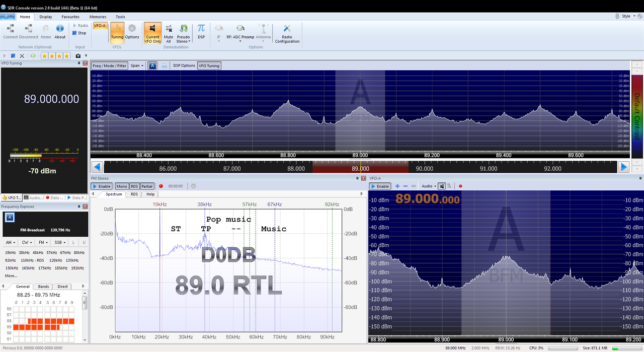Screen dimensions: 644x352
Task: Click the A icon in Frequency Explorer
Action: click(x=10, y=217)
